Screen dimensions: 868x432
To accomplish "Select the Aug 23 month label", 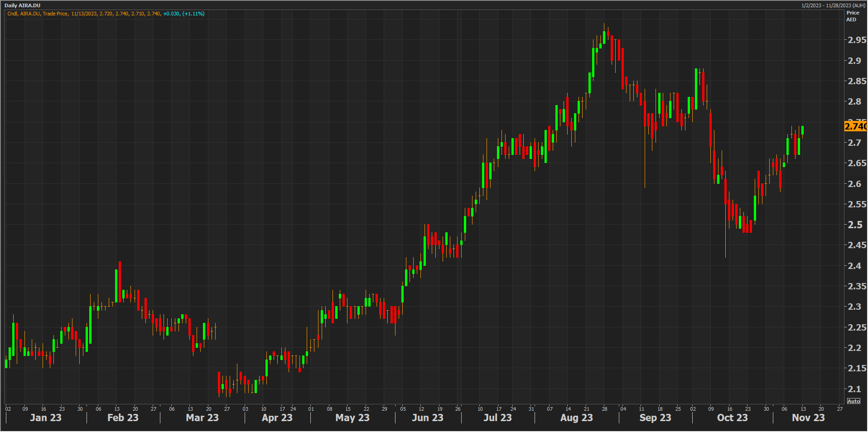I will (576, 418).
